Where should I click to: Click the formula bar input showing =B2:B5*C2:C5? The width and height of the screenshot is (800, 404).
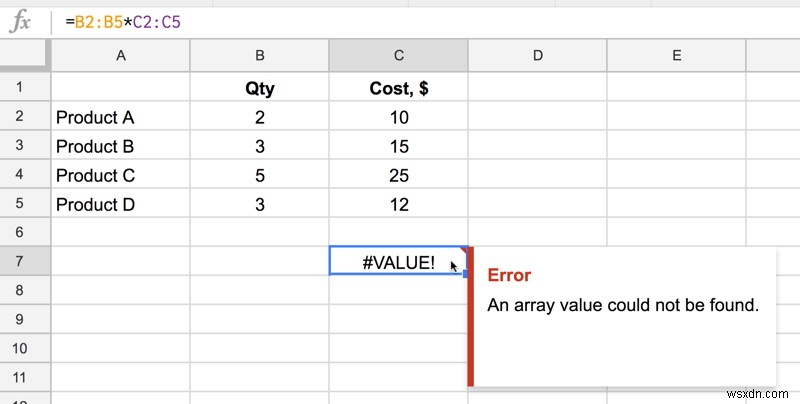426,22
